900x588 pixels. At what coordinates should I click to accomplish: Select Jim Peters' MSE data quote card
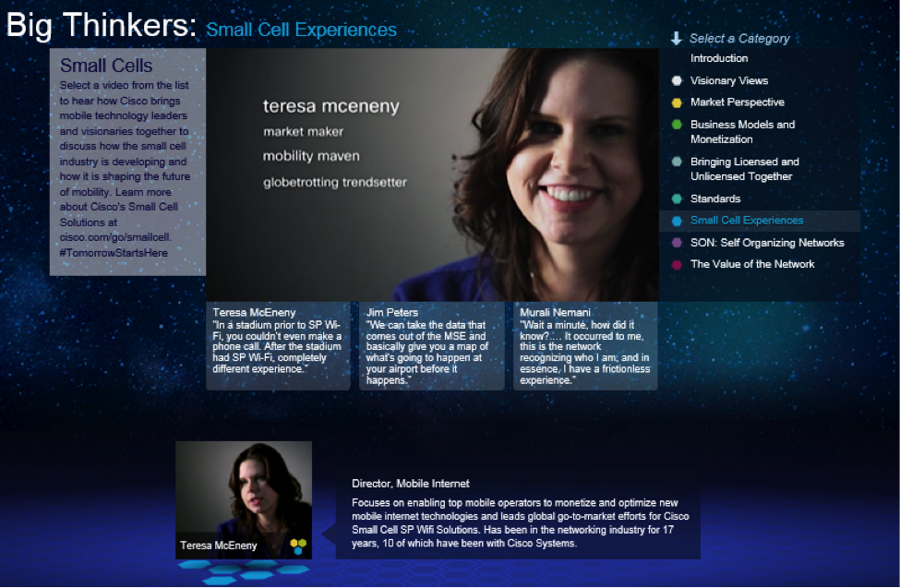click(x=432, y=345)
